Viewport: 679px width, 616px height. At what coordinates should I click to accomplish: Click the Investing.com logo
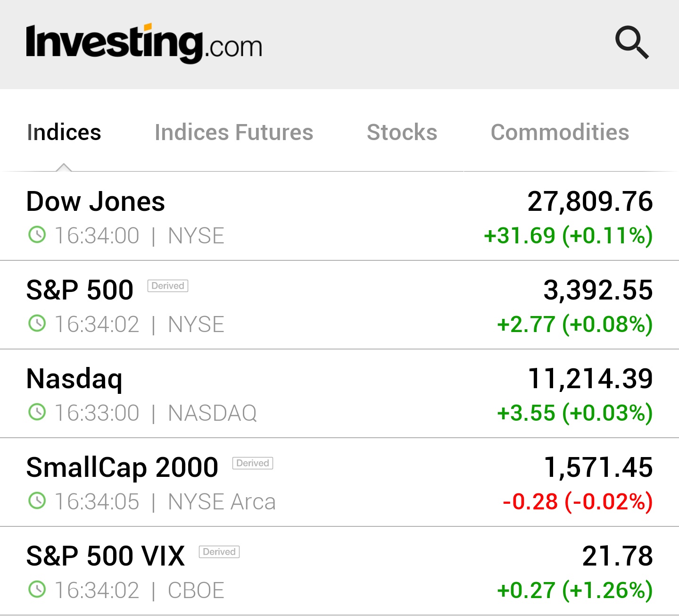click(144, 43)
